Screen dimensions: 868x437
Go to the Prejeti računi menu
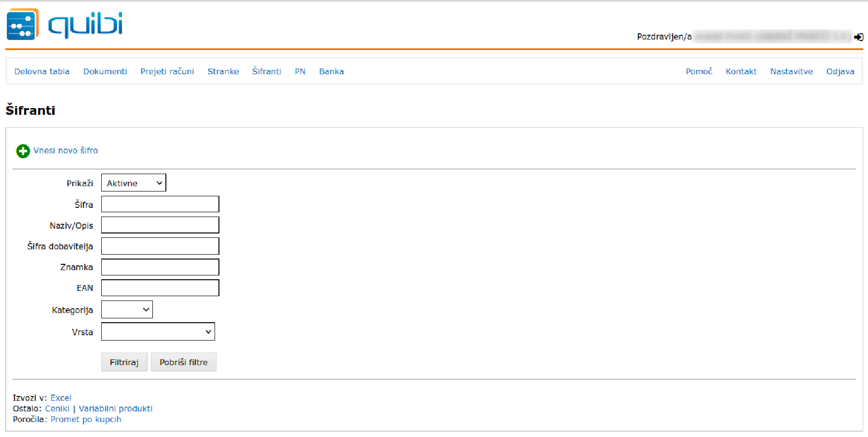pos(167,71)
